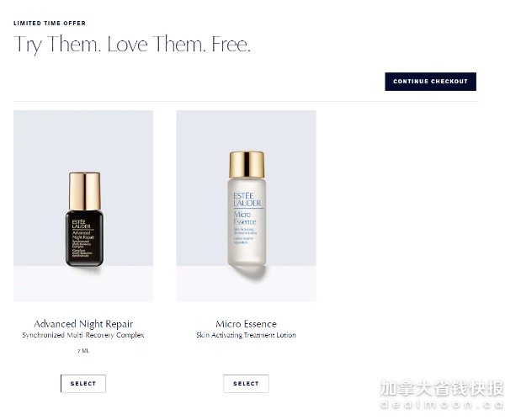
Task: Open the Micro Essence bottle image
Action: [x=246, y=206]
